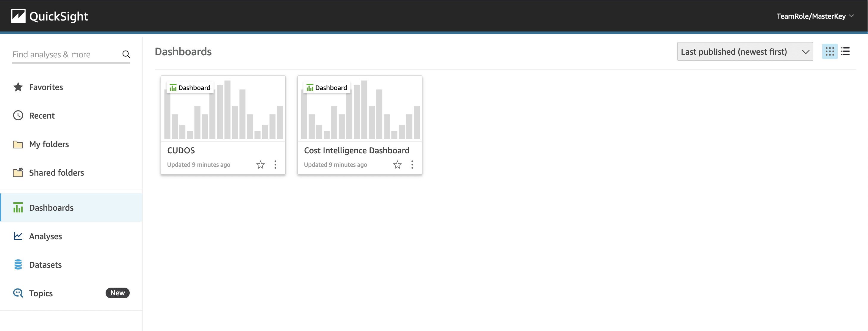The image size is (868, 331).
Task: Click the Cost Intelligence Dashboard title
Action: tap(356, 151)
